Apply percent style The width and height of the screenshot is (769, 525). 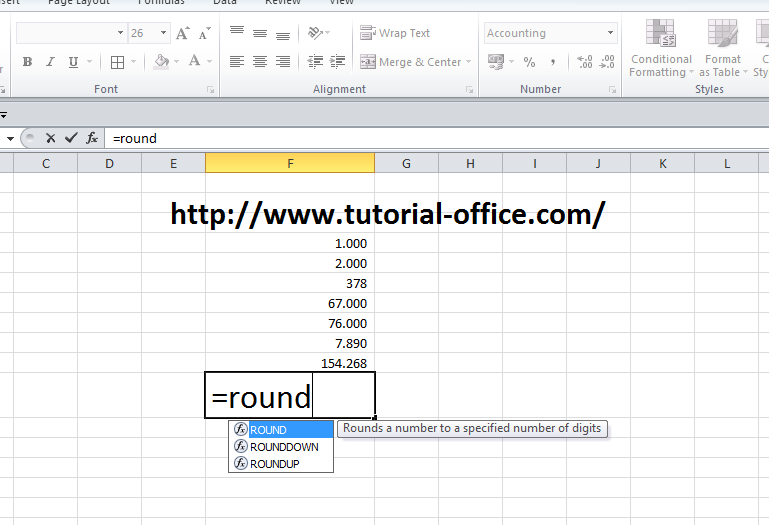pyautogui.click(x=529, y=62)
